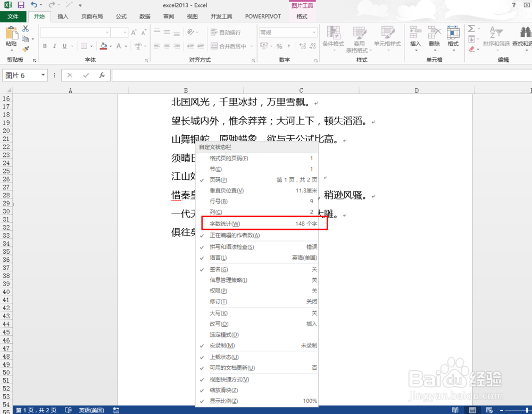Screen dimensions: 532x414
Task: Click the macro record icon in status bar
Action: (116, 410)
